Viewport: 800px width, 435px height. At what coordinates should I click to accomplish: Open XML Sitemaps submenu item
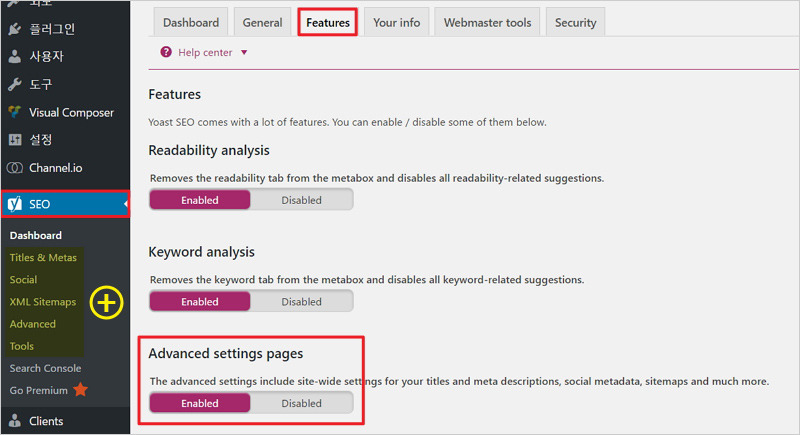tap(43, 301)
